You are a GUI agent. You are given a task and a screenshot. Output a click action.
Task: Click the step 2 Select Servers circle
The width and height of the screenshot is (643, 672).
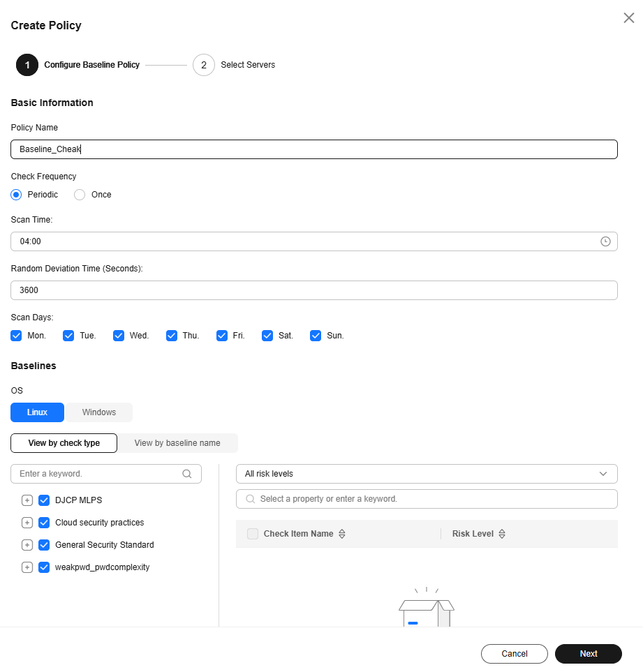pos(204,65)
